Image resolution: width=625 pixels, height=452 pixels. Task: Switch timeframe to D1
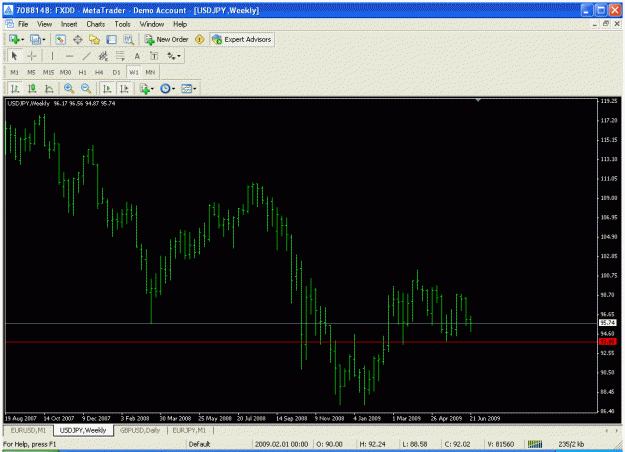point(116,72)
